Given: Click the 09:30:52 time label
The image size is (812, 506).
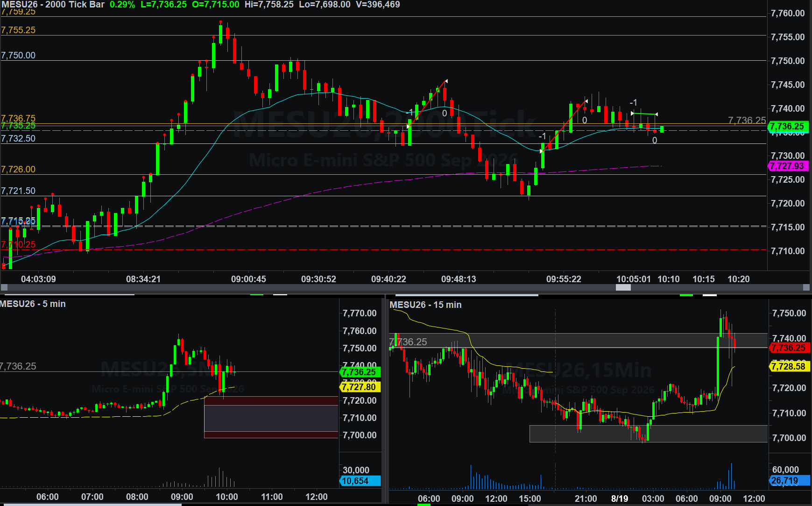Looking at the screenshot, I should point(318,279).
